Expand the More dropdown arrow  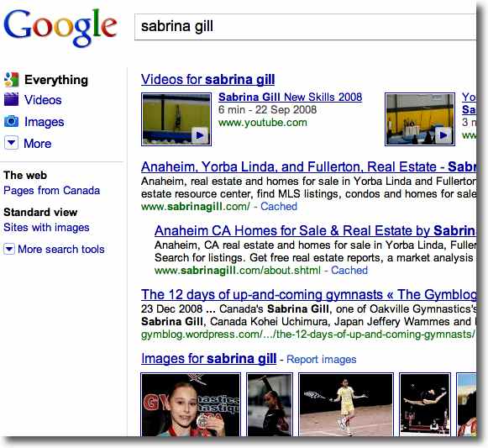[x=11, y=143]
